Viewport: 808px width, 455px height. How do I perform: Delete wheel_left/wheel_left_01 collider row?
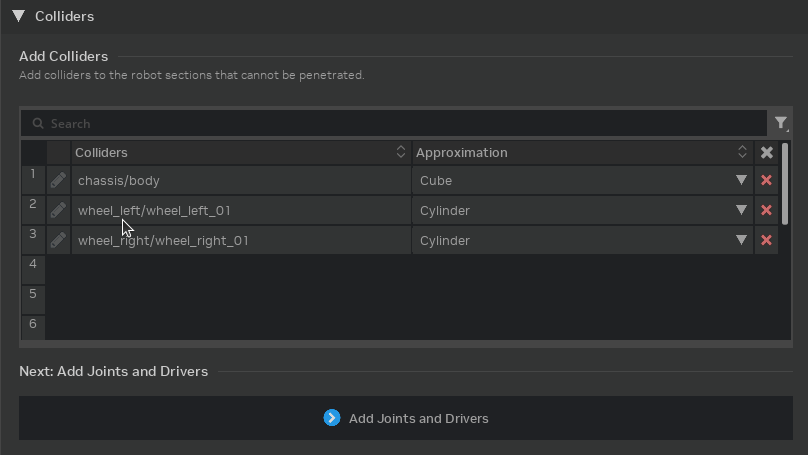[766, 211]
